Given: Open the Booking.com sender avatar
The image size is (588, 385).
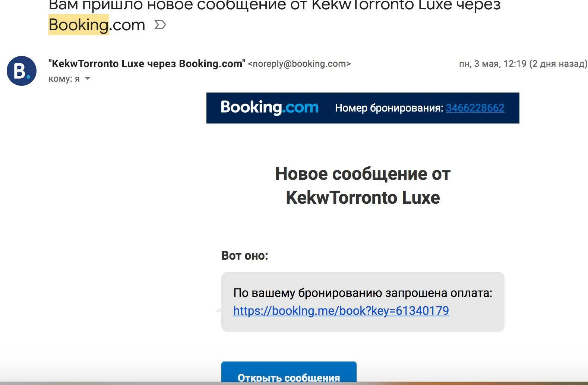Looking at the screenshot, I should pos(22,71).
